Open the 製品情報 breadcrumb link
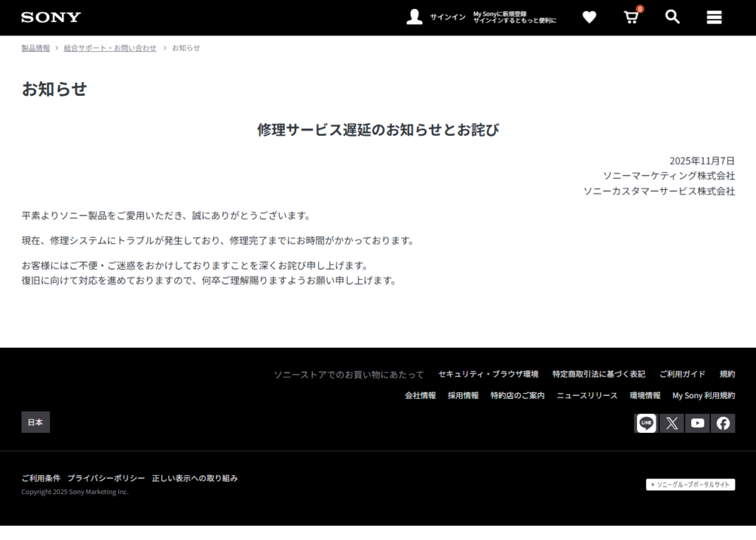The image size is (756, 540). pos(35,47)
